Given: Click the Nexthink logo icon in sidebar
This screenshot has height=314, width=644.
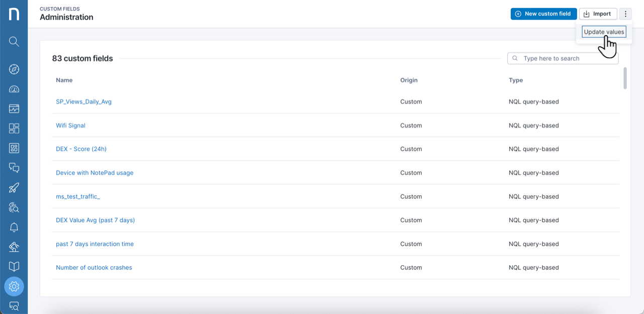Looking at the screenshot, I should (x=14, y=14).
